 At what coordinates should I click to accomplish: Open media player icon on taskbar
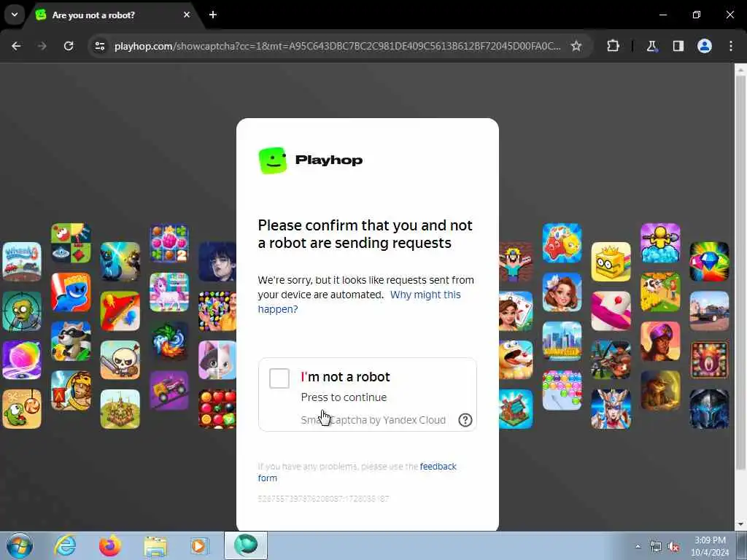point(199,545)
